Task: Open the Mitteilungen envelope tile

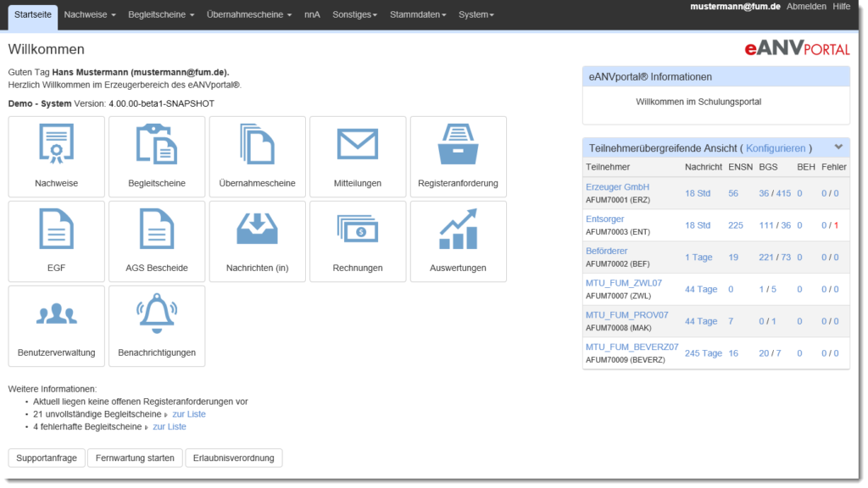Action: point(358,157)
